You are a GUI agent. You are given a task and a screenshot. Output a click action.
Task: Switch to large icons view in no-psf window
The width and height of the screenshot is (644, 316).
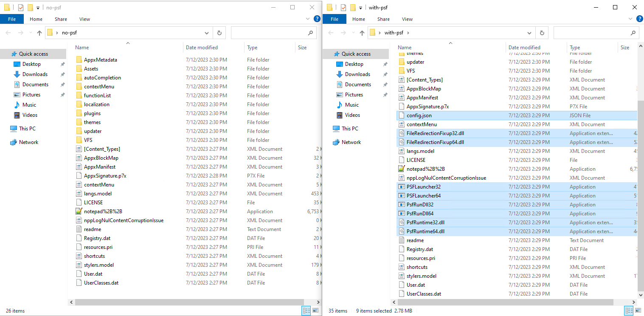click(x=315, y=311)
